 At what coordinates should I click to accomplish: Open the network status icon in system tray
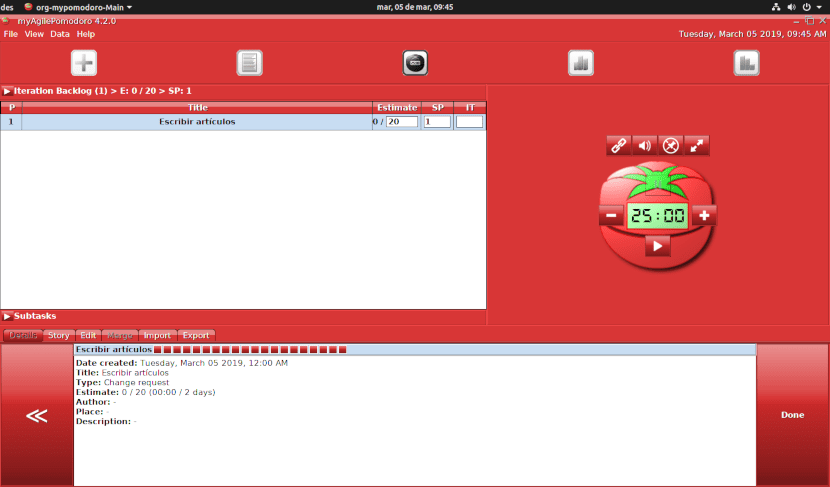[775, 7]
